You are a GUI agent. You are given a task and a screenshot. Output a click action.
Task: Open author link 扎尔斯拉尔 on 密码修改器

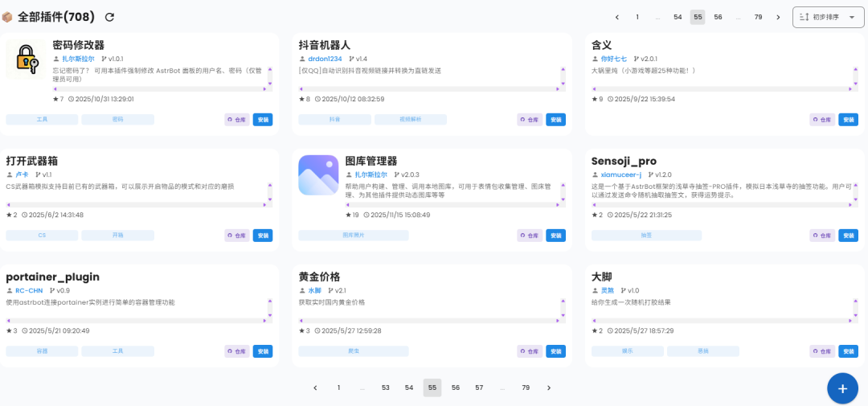(x=78, y=59)
